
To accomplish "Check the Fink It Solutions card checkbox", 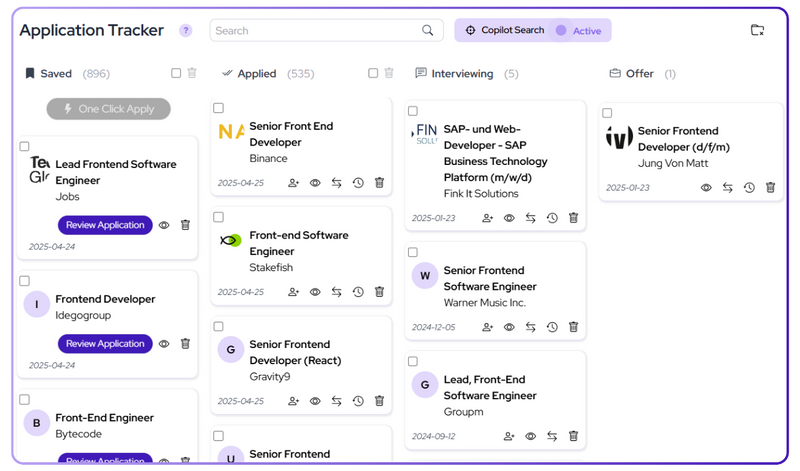I will (413, 111).
